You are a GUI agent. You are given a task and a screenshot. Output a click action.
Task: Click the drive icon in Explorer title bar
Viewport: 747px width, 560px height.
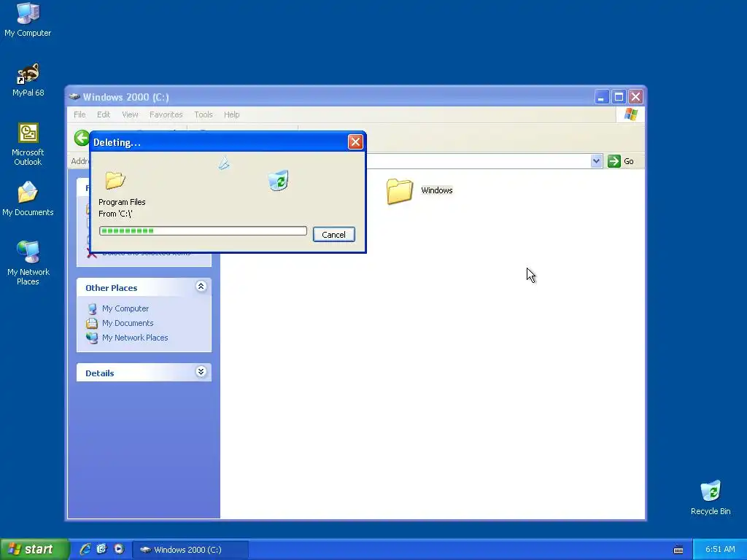tap(74, 97)
